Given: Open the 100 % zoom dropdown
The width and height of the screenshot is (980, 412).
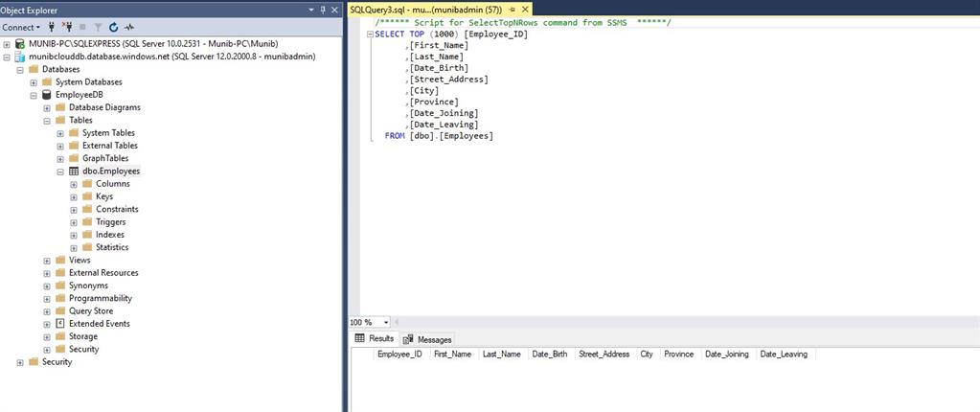Looking at the screenshot, I should (x=386, y=322).
